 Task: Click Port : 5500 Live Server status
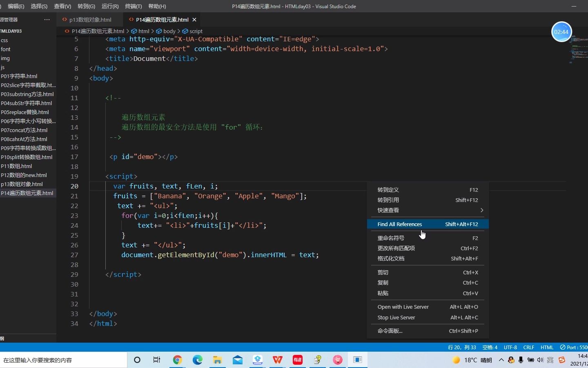(573, 347)
